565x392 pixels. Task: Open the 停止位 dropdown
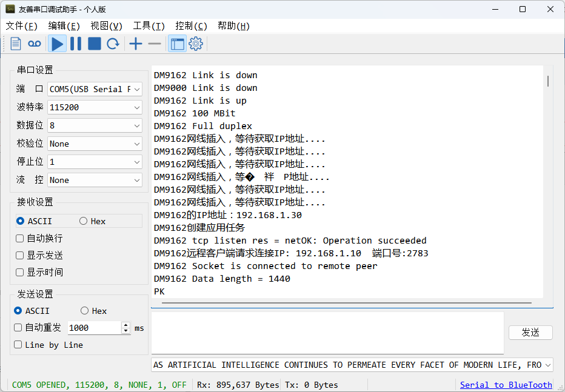[x=95, y=162]
